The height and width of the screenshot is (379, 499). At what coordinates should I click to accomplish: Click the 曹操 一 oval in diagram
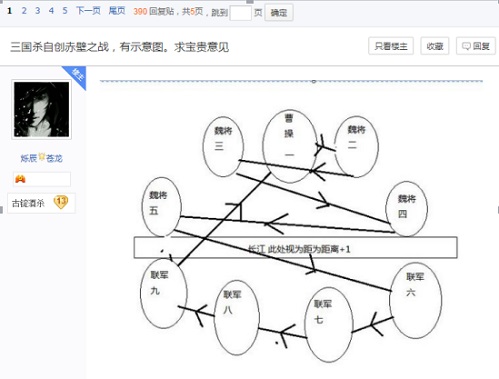tap(290, 146)
